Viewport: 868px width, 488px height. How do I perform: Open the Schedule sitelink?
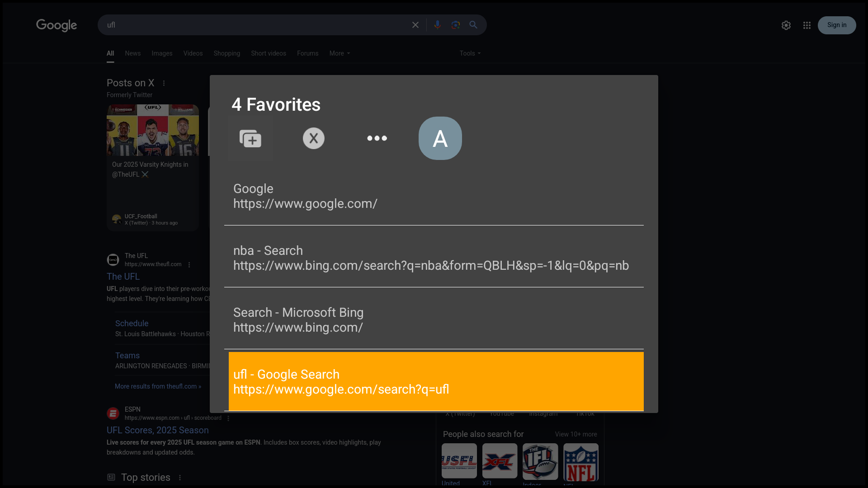(x=132, y=324)
